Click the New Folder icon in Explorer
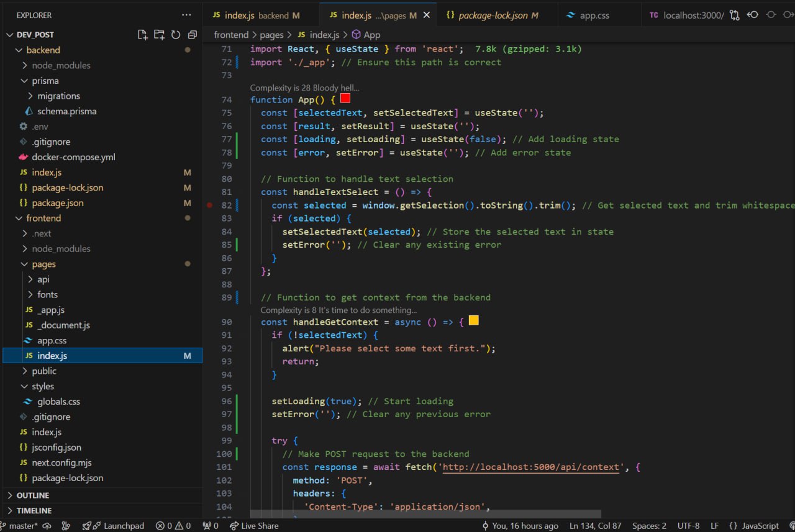795x532 pixels. click(160, 35)
